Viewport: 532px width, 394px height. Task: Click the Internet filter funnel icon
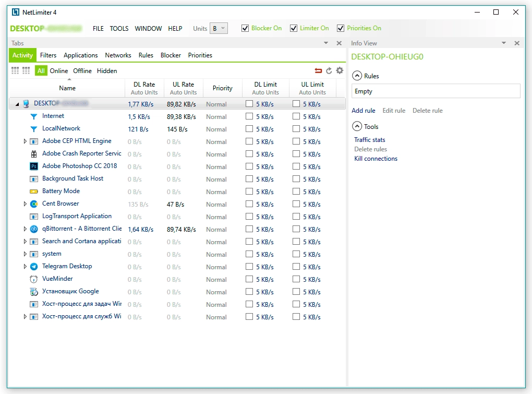point(33,116)
